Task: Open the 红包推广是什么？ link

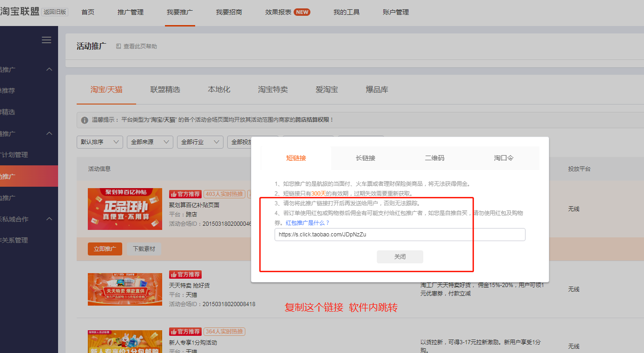Action: [308, 223]
